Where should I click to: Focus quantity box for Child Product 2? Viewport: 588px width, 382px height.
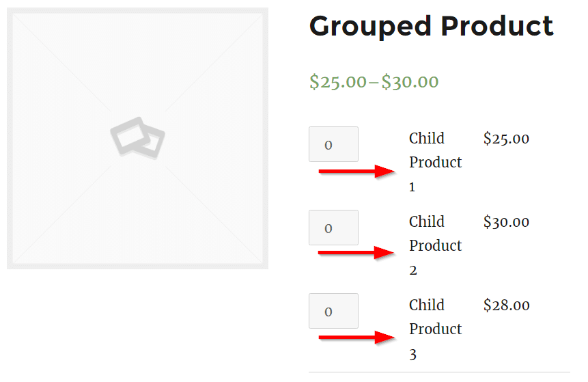[333, 228]
